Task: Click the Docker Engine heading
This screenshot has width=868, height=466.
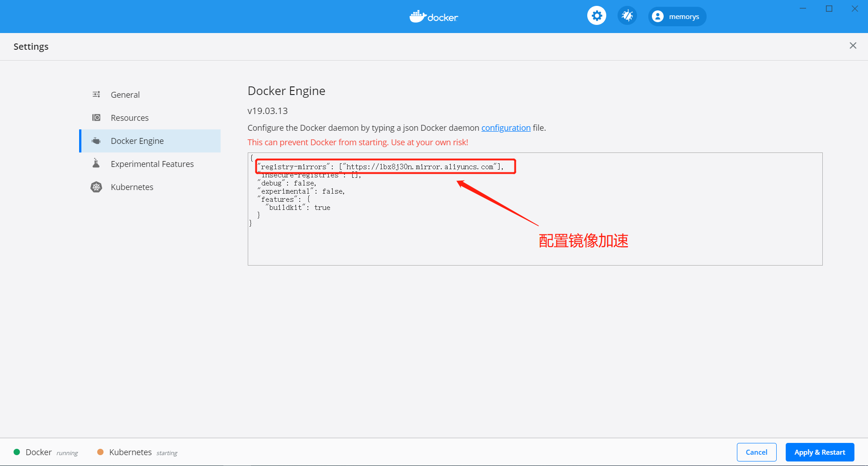Action: coord(286,91)
